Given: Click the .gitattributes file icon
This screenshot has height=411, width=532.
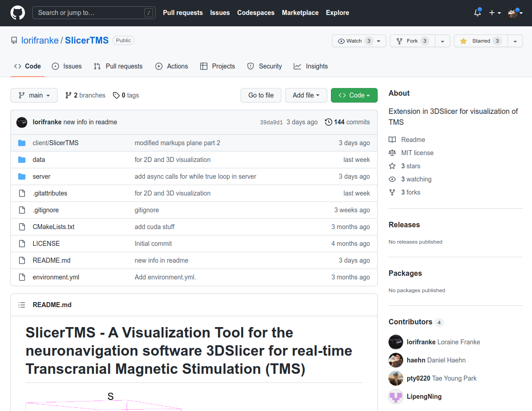Looking at the screenshot, I should click(22, 193).
